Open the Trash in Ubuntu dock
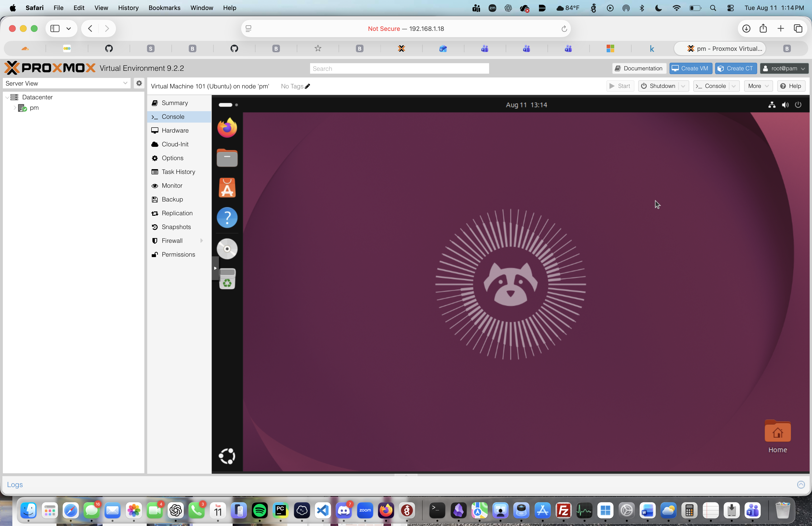Screen dimensions: 812x526 227,279
